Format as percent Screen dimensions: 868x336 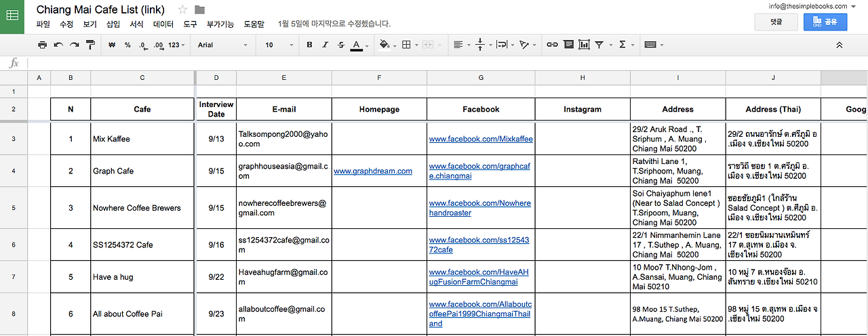[127, 45]
